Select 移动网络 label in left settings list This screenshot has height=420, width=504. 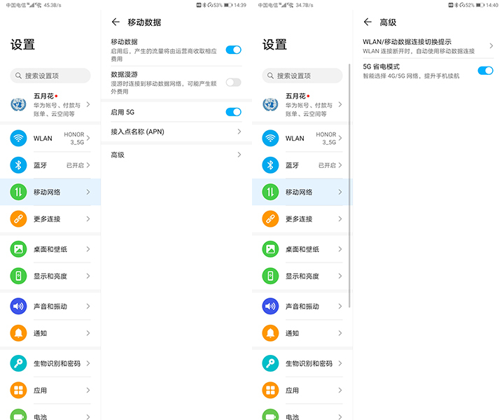coord(47,192)
